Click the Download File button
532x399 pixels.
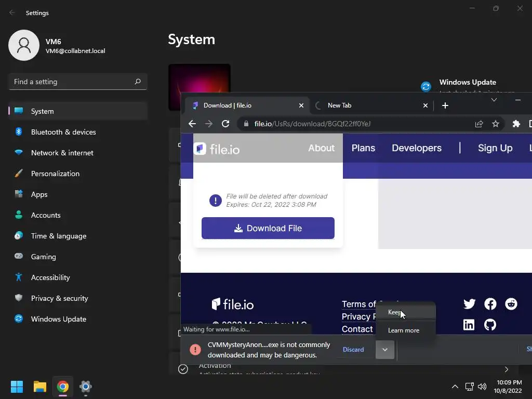pos(268,228)
